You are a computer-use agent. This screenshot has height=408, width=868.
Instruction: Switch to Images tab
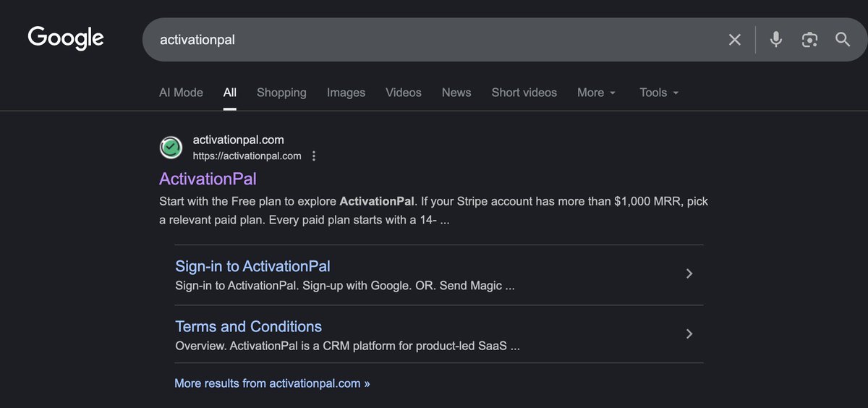click(346, 93)
